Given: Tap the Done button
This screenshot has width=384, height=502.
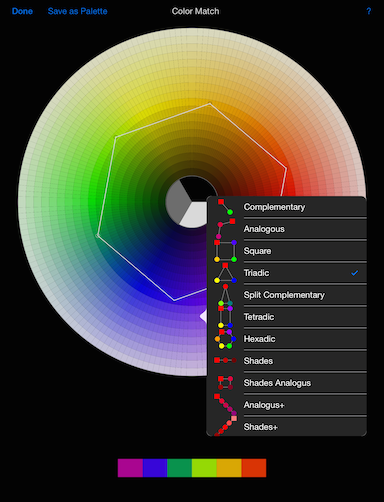Looking at the screenshot, I should point(22,11).
